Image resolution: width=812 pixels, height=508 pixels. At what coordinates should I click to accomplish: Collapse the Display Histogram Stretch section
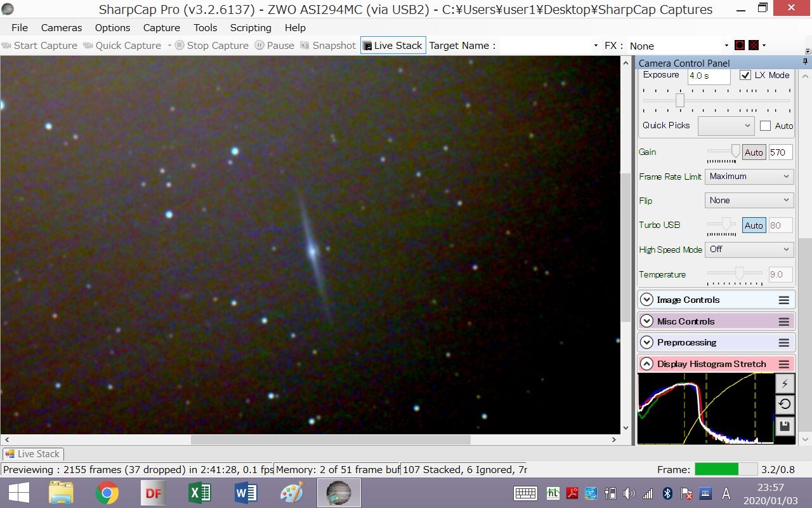click(646, 364)
